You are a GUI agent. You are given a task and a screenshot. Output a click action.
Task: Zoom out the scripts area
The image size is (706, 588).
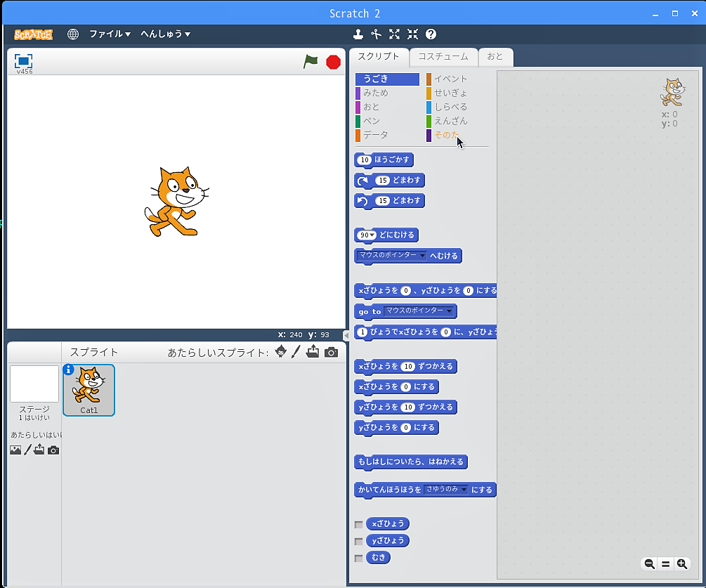click(649, 563)
